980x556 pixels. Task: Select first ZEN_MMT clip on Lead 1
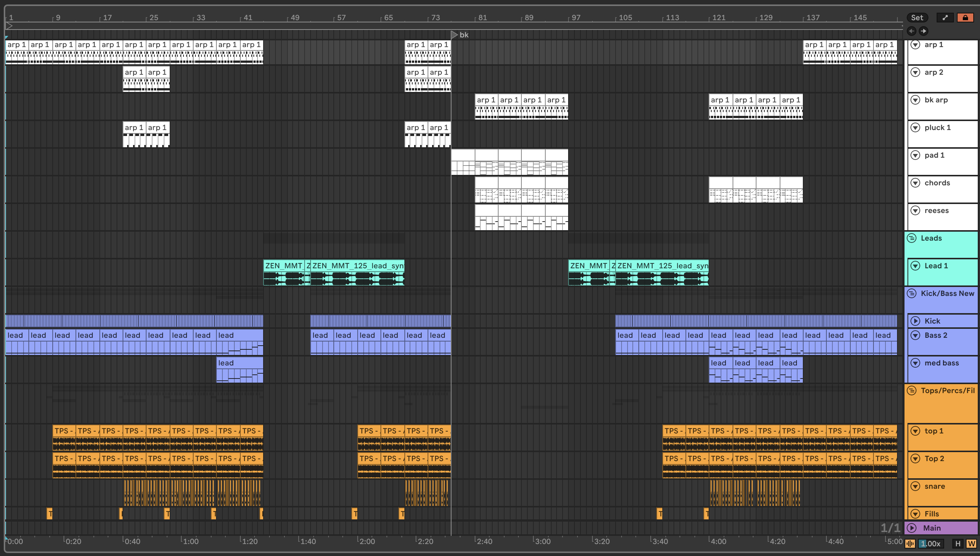coord(283,266)
